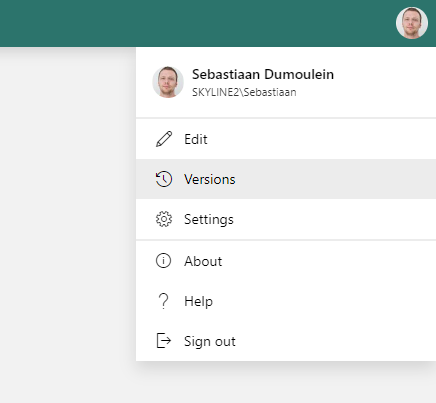This screenshot has height=403, width=436.
Task: Select the Edit menu entry
Action: pyautogui.click(x=286, y=139)
